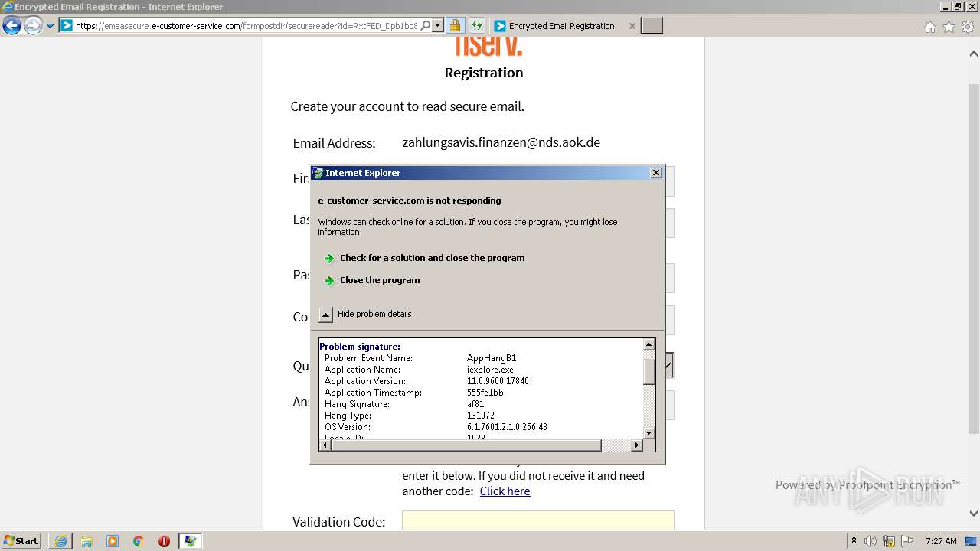
Task: Click the email address zahlungsavis.finanzen@nds.aok.de
Action: (x=501, y=142)
